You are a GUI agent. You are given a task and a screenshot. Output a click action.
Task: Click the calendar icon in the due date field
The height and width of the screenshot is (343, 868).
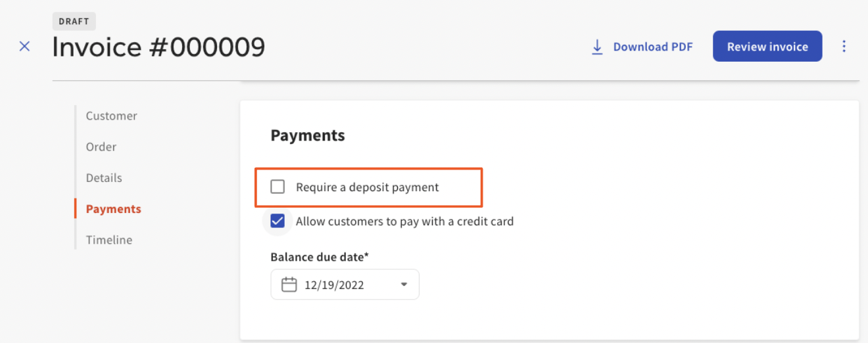pos(289,285)
